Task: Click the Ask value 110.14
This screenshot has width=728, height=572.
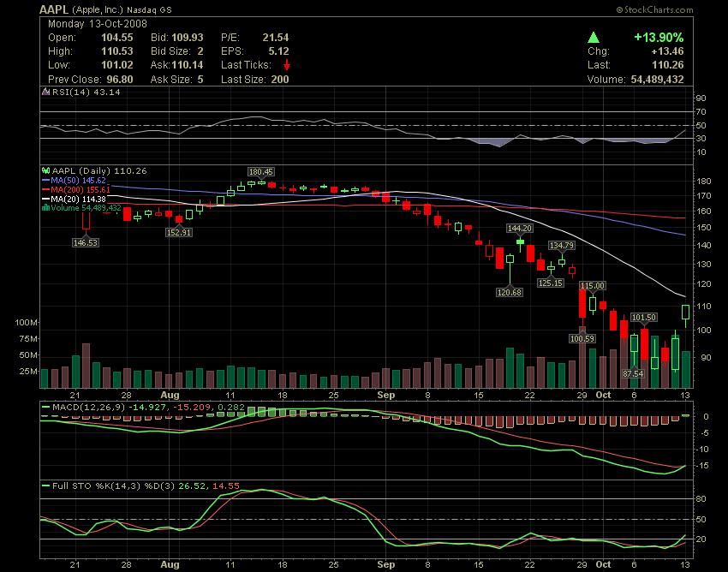Action: [x=188, y=65]
